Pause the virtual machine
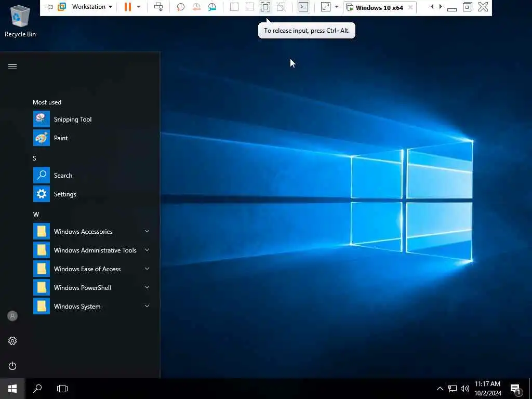The width and height of the screenshot is (532, 399). click(128, 7)
